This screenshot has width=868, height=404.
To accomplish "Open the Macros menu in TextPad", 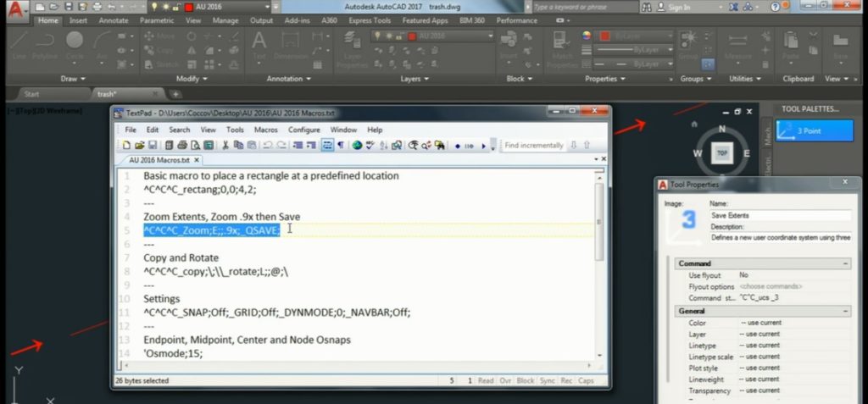I will 265,130.
